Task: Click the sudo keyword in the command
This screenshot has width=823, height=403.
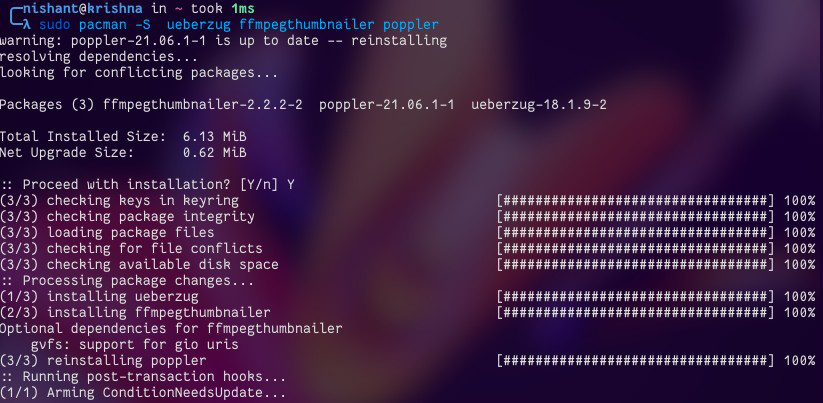Action: 55,25
